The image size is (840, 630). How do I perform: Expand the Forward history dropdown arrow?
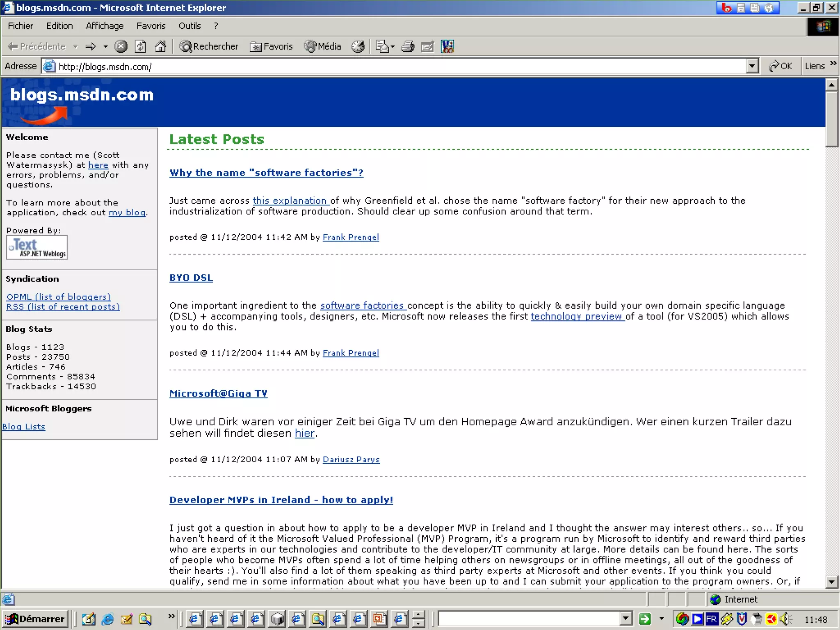105,47
